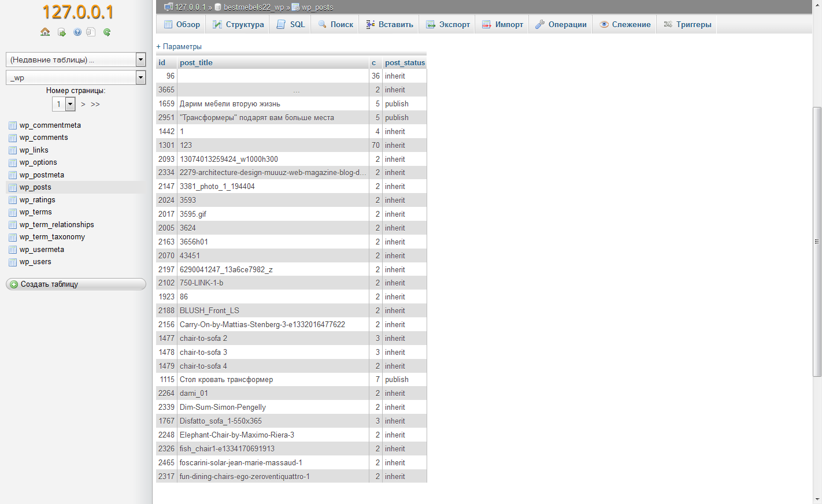Viewport: 822px width, 504px height.
Task: Open the Вставить tab
Action: [x=390, y=24]
